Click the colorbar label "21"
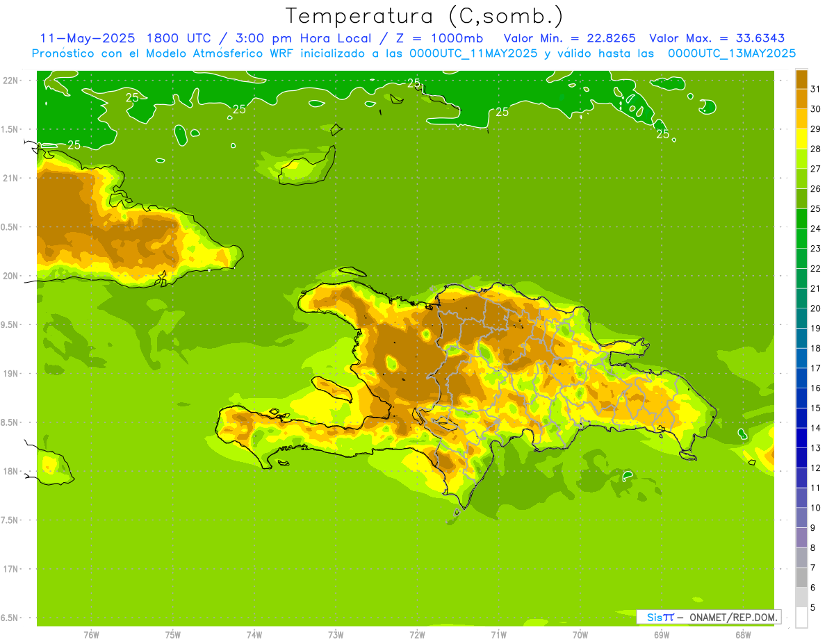The width and height of the screenshot is (834, 644). tap(817, 288)
